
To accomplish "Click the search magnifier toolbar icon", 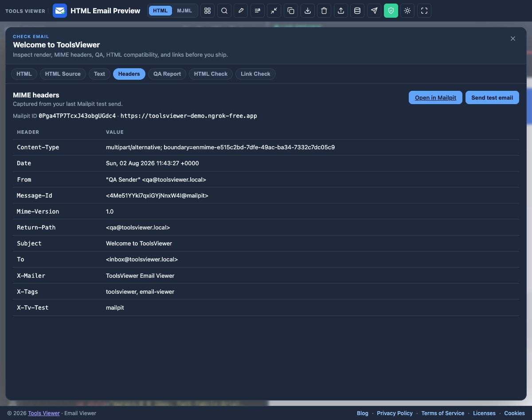I will [x=224, y=11].
